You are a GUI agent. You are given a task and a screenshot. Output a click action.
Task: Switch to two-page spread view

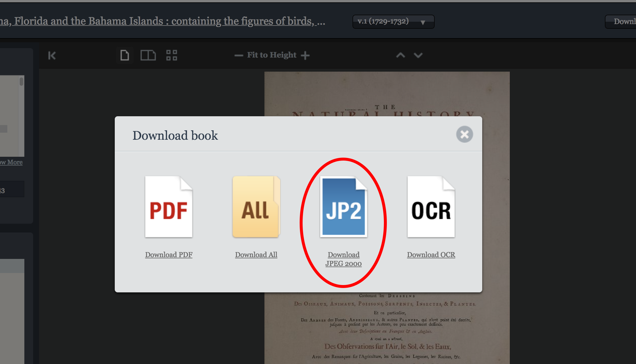[148, 55]
